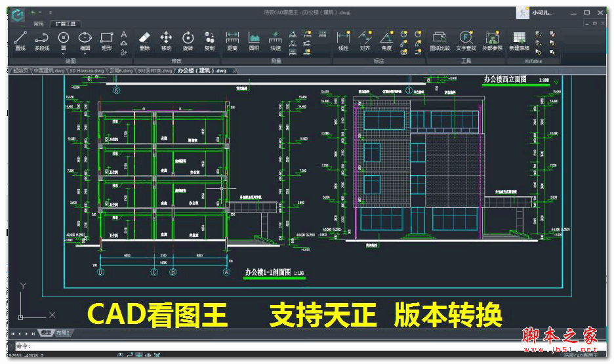Open the 外部参照 (External Reference) tool
This screenshot has width=614, height=364.
[x=492, y=41]
